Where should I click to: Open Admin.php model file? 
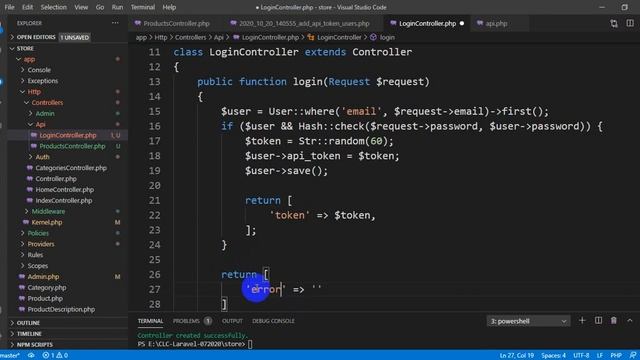[x=43, y=277]
